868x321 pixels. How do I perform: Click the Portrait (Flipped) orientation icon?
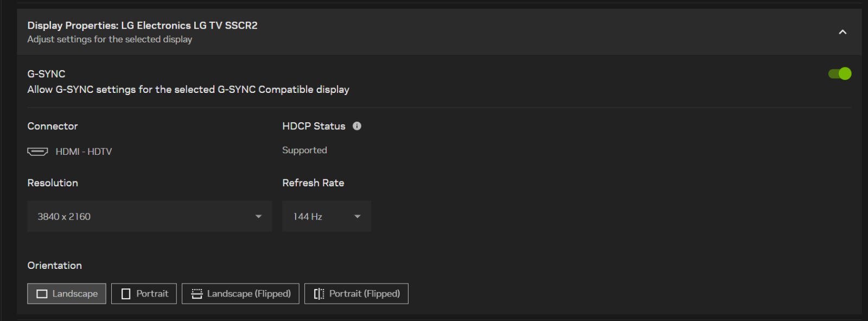coord(319,294)
